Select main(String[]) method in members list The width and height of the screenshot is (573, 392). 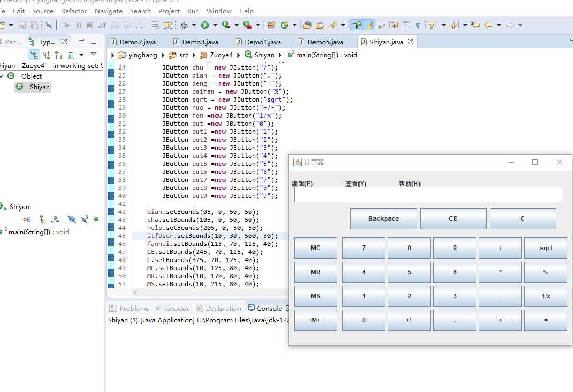[x=35, y=232]
